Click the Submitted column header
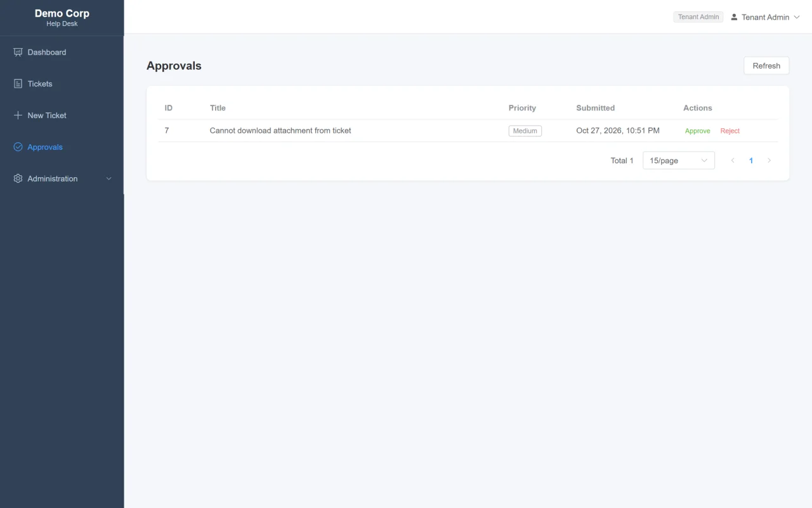Image resolution: width=812 pixels, height=508 pixels. click(595, 108)
